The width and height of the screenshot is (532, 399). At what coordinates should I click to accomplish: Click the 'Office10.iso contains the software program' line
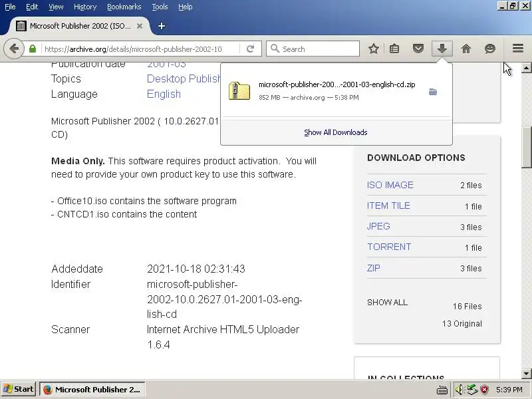tap(144, 201)
